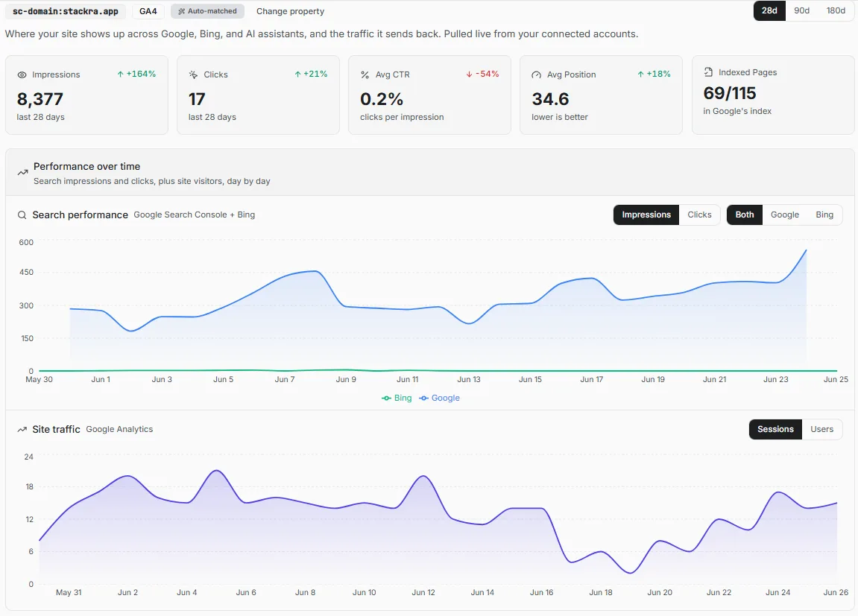Click the 8,377 impressions value
The height and width of the screenshot is (616, 858).
pyautogui.click(x=40, y=100)
